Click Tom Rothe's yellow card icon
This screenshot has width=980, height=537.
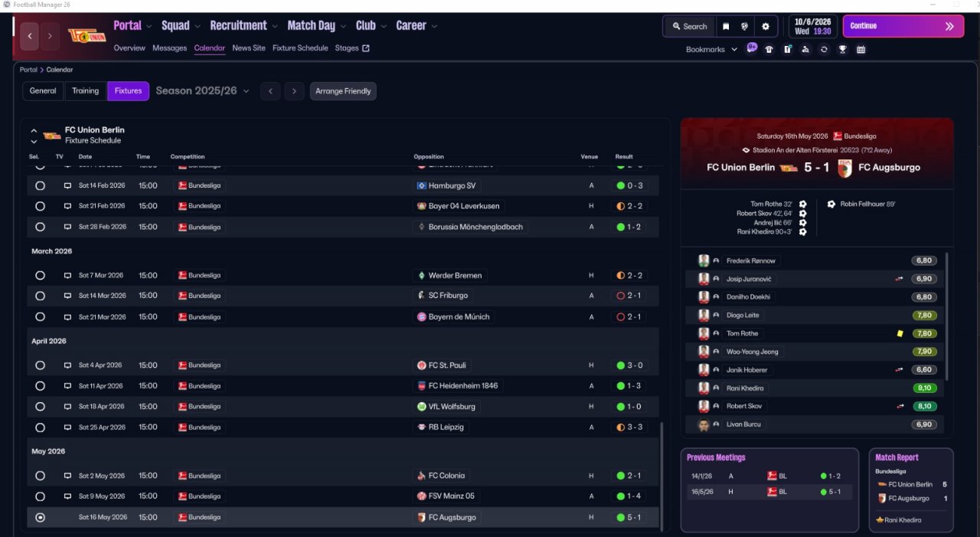coord(900,333)
